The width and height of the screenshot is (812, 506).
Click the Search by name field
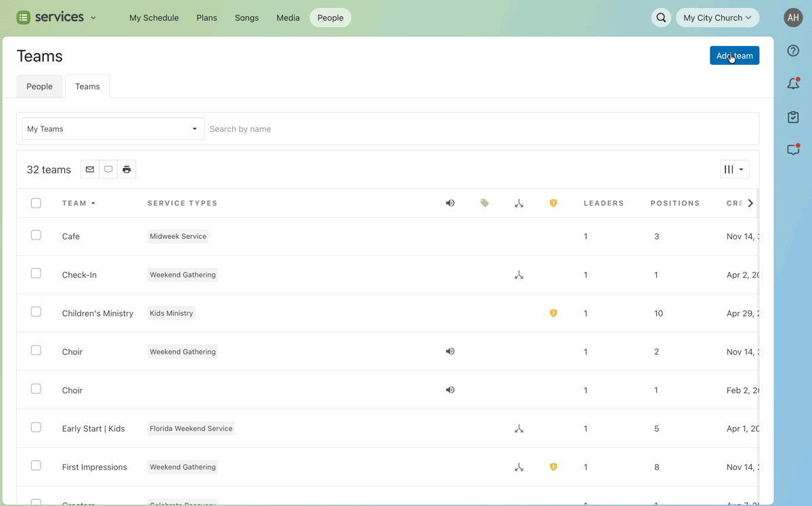[x=480, y=129]
